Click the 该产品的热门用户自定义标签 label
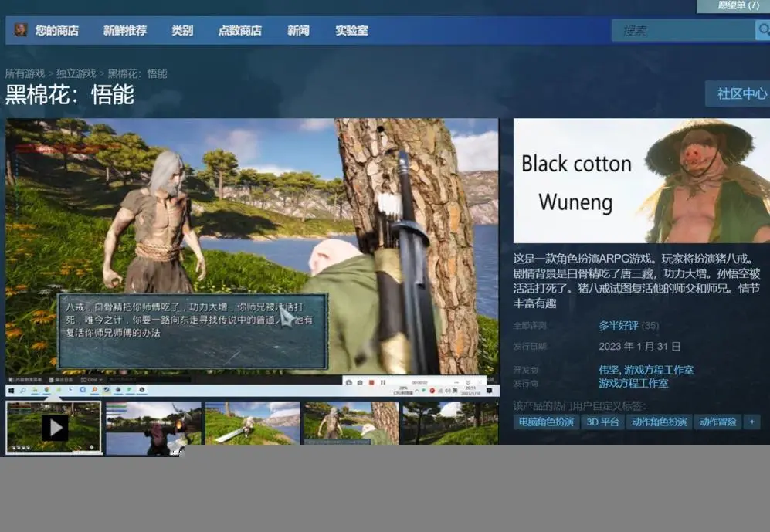The width and height of the screenshot is (770, 532). tap(579, 406)
